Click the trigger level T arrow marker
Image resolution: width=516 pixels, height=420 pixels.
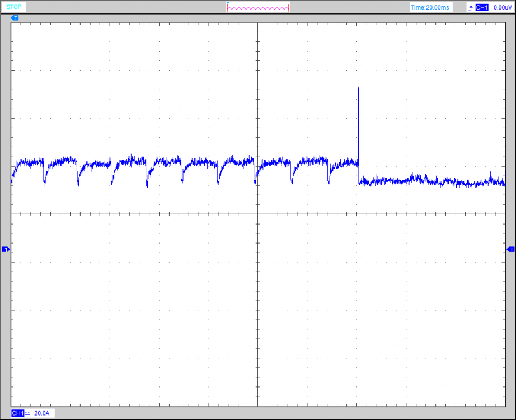pyautogui.click(x=510, y=249)
